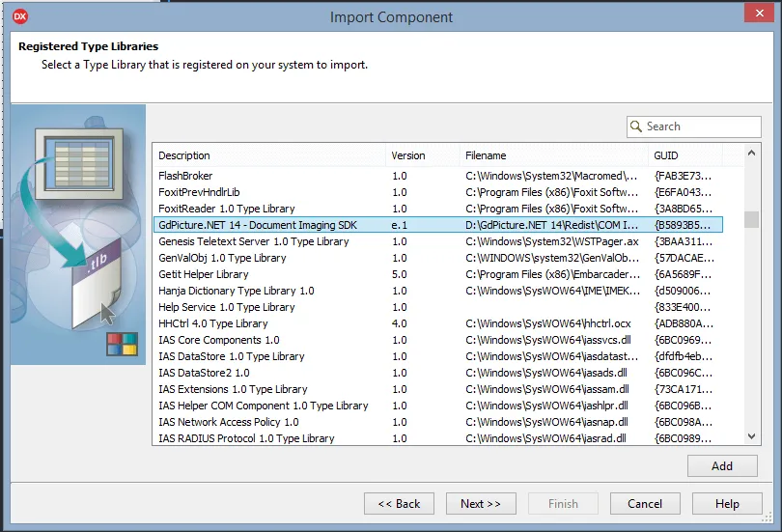The image size is (782, 532).
Task: Select HHCtrl 4.0 Type Library
Action: point(438,323)
